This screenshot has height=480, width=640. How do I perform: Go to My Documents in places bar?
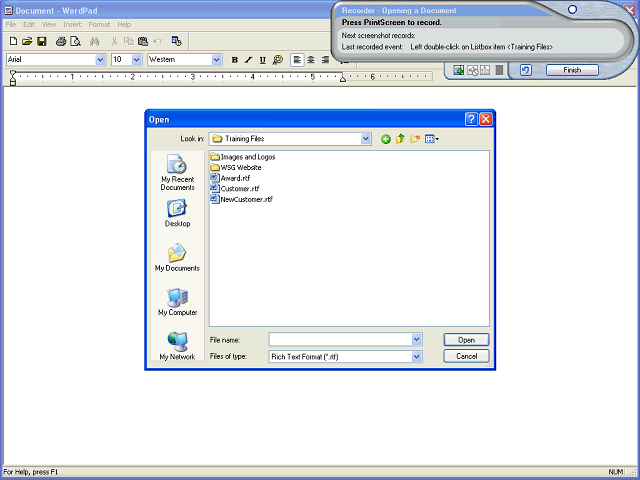(178, 258)
